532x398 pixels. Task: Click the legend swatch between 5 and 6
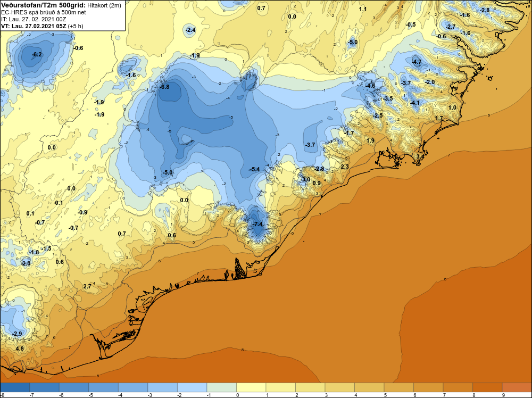click(x=398, y=387)
